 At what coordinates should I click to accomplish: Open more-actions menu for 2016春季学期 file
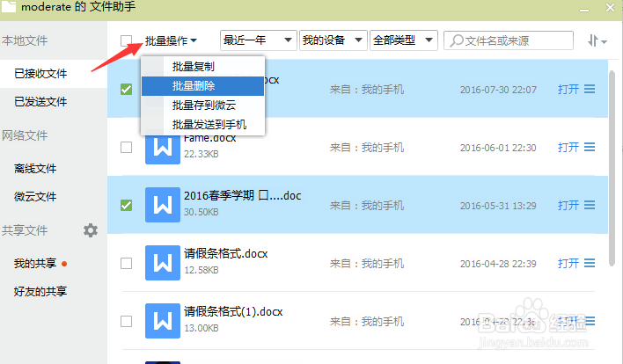click(590, 205)
